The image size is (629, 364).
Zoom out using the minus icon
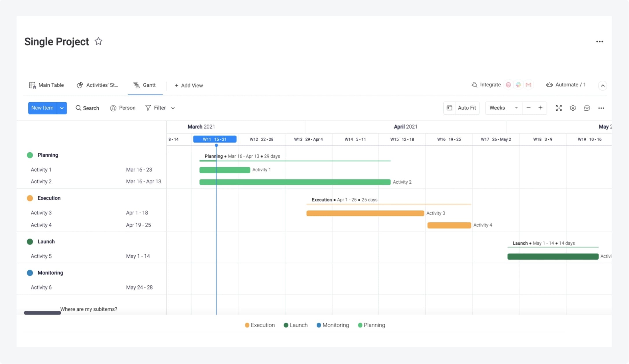click(529, 108)
